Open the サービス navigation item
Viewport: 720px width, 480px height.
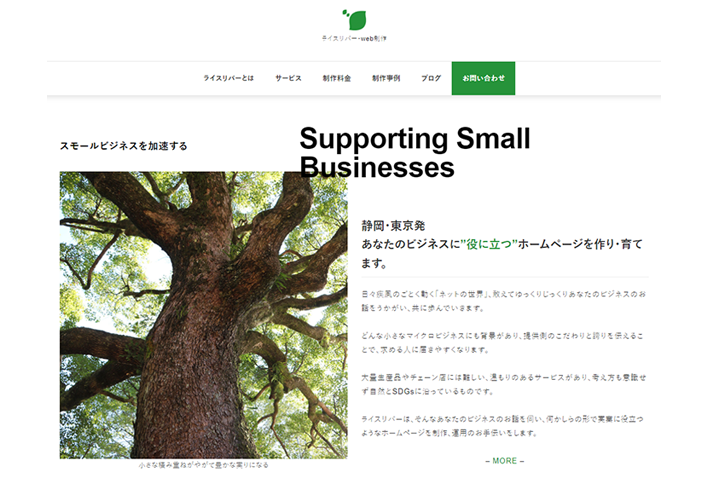point(288,78)
